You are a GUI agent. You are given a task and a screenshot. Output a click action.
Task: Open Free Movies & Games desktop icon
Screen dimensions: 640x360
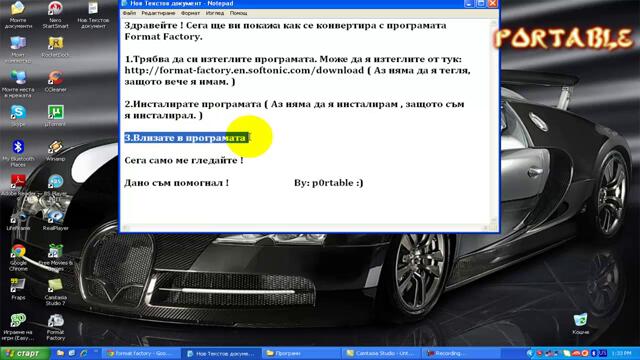click(56, 257)
